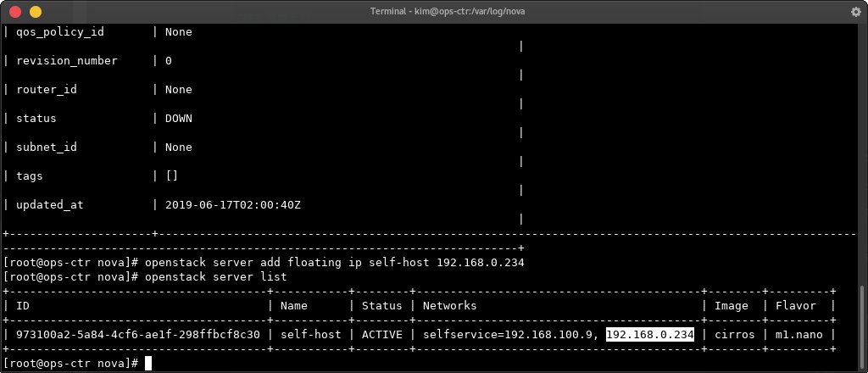The image size is (868, 373).
Task: Click the highlighted floating IP 192.168.0.234
Action: (x=650, y=334)
